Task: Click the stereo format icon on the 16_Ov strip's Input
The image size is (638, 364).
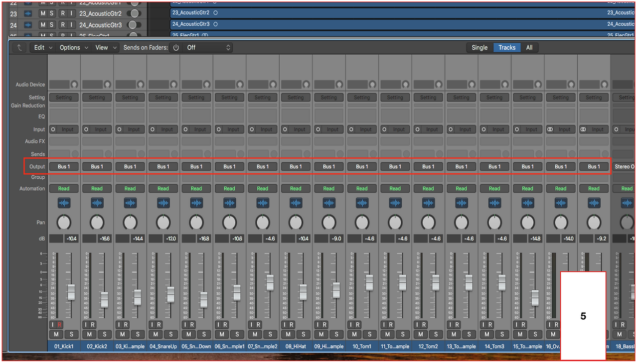Action: click(x=550, y=129)
